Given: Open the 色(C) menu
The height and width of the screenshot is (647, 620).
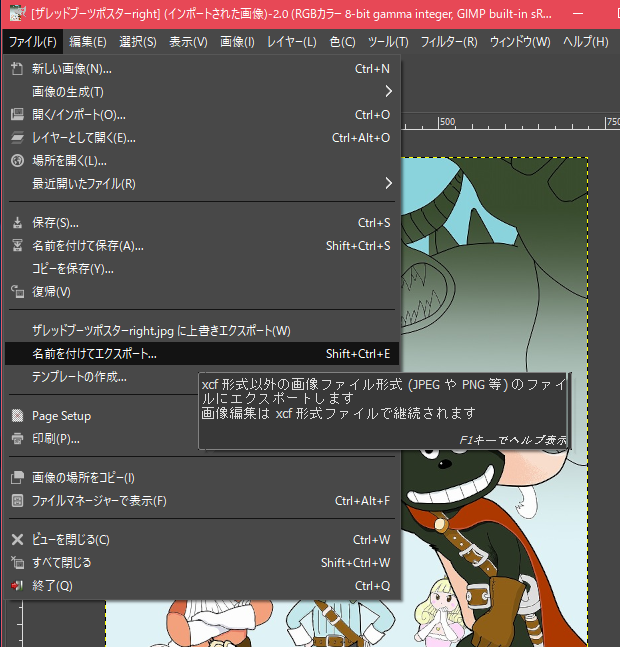Looking at the screenshot, I should pos(342,42).
